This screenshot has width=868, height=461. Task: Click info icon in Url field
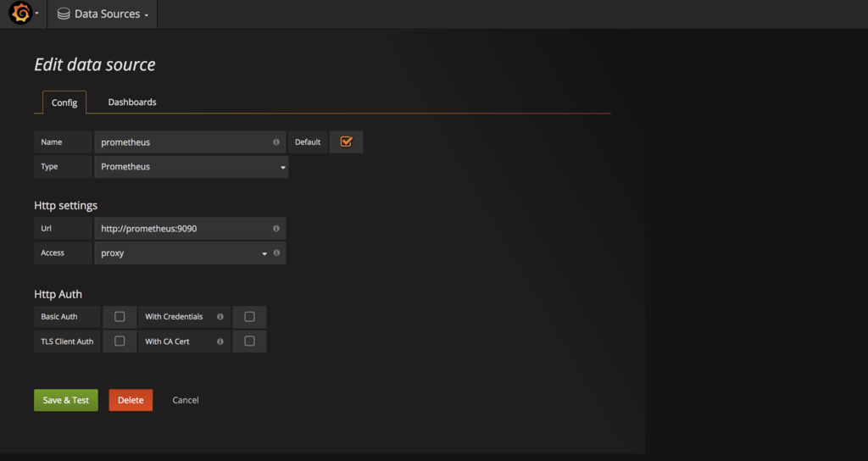pyautogui.click(x=276, y=229)
